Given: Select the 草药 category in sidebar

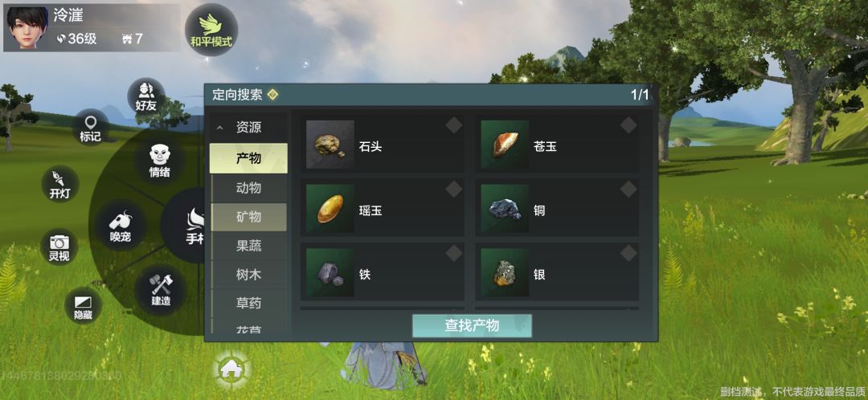Looking at the screenshot, I should pos(248,303).
